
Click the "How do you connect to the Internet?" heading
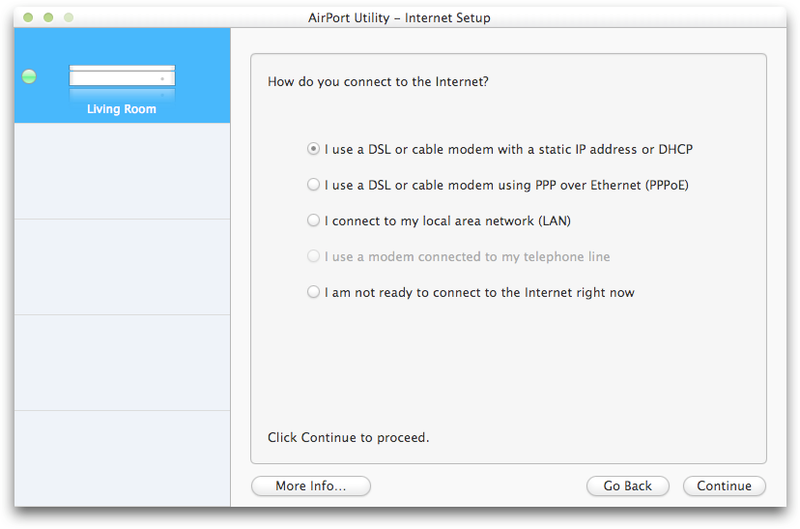tap(378, 82)
